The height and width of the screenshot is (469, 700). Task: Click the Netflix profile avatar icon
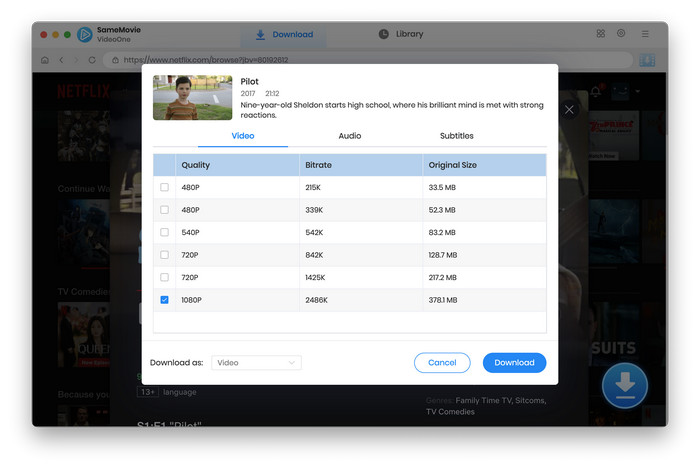pos(620,91)
